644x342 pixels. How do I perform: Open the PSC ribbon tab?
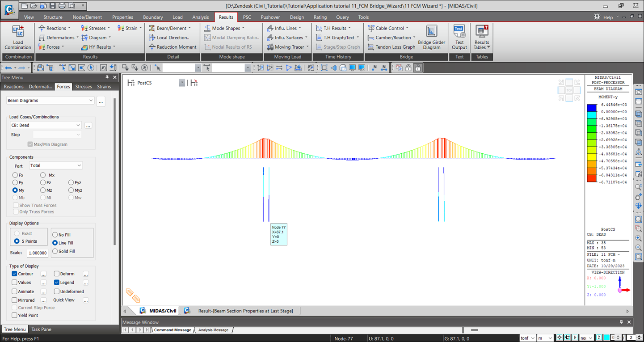pos(247,17)
